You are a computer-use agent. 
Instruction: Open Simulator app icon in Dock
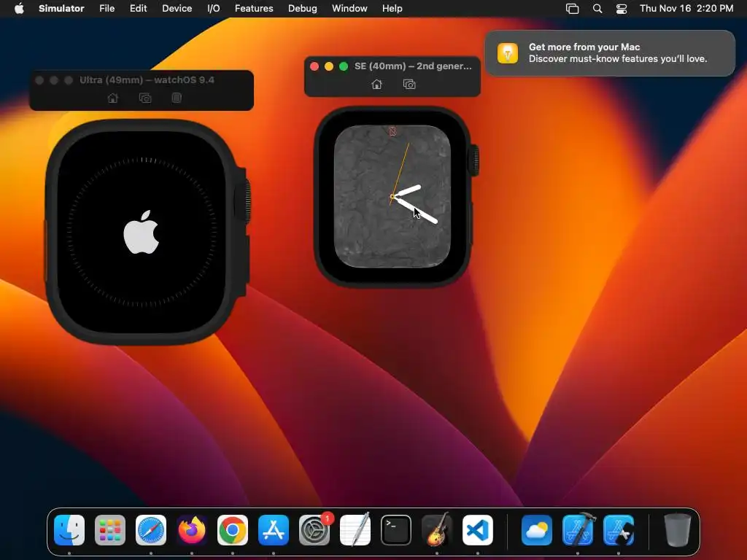[619, 530]
